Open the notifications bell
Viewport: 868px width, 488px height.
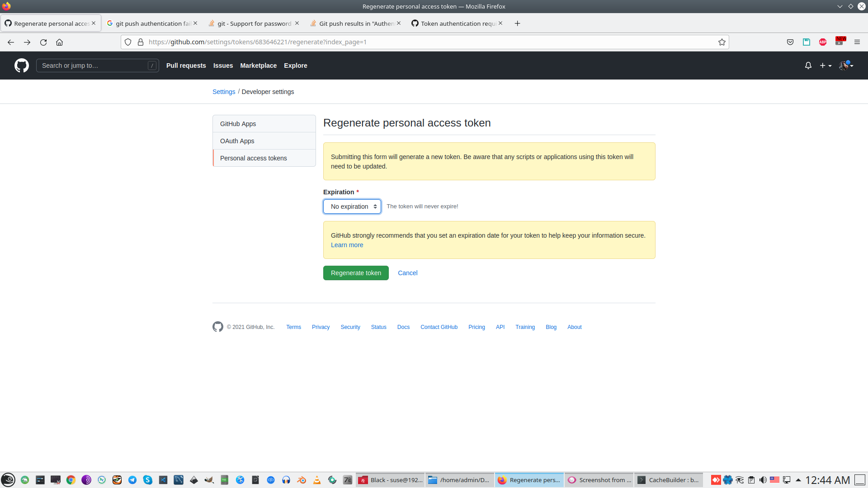[808, 66]
